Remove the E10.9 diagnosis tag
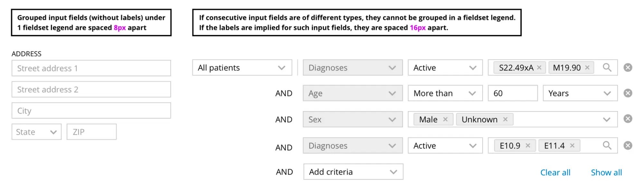This screenshot has width=644, height=195. [x=528, y=146]
